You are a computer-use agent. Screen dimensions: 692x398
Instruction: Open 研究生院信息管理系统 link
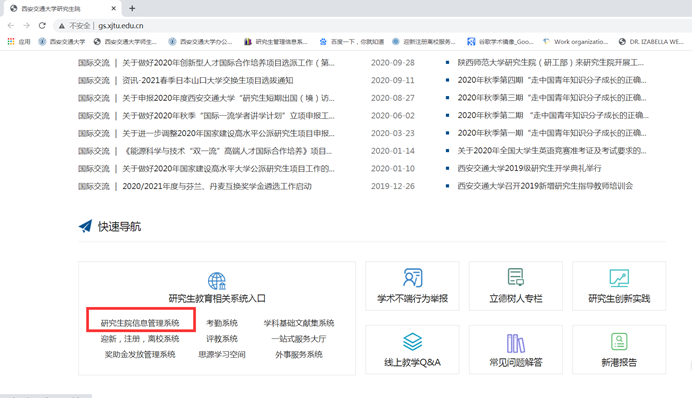(140, 323)
